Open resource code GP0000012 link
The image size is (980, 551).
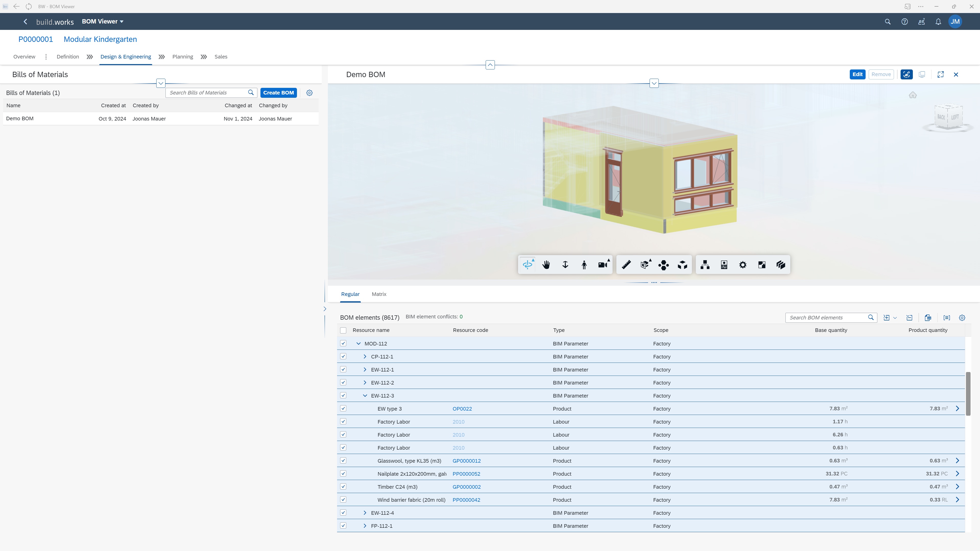pyautogui.click(x=467, y=461)
